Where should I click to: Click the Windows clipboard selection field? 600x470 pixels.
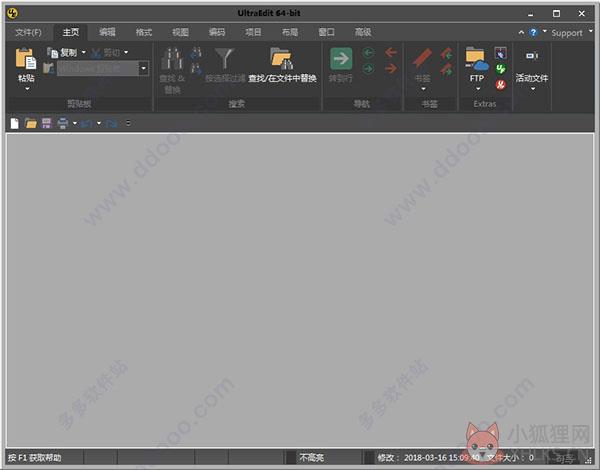pos(98,69)
